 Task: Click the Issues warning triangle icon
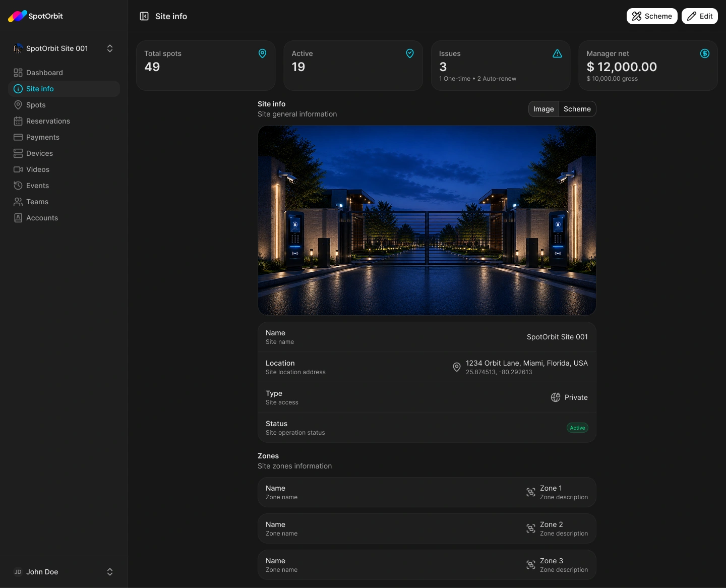(557, 53)
